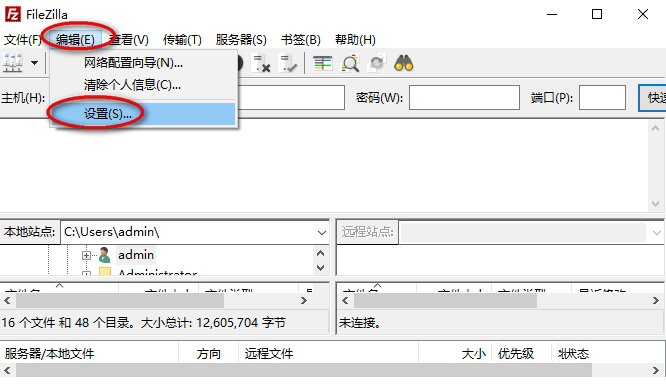Image resolution: width=666 pixels, height=392 pixels.
Task: Click the disconnect with red X icon
Action: pos(261,63)
